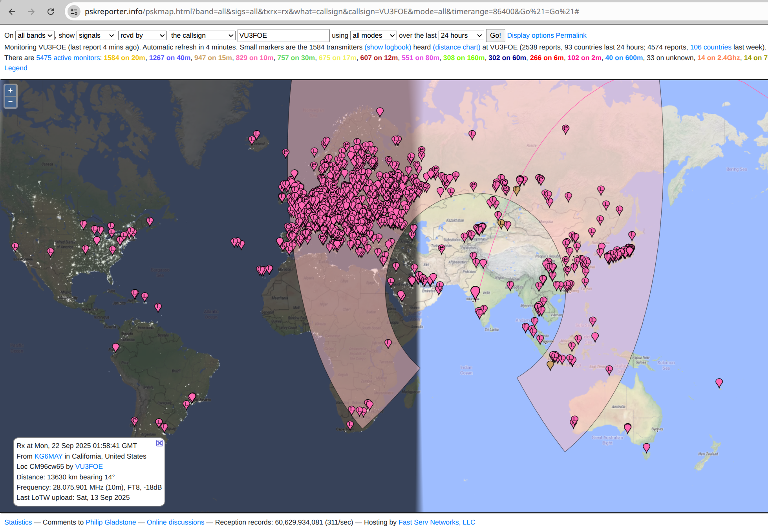Open the 'all modes' dropdown

[x=373, y=35]
